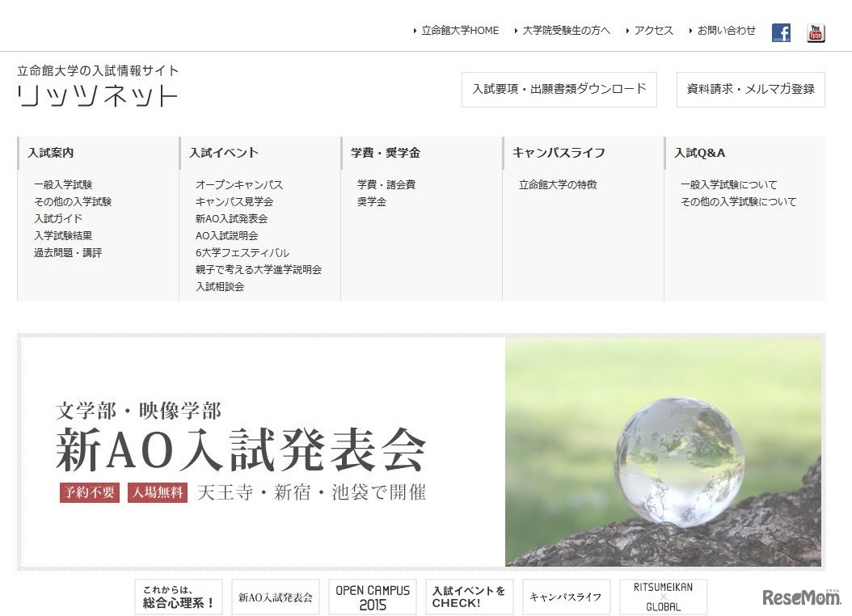This screenshot has height=616, width=852.
Task: Select その他の入学試験 under 入試案内
Action: (73, 201)
